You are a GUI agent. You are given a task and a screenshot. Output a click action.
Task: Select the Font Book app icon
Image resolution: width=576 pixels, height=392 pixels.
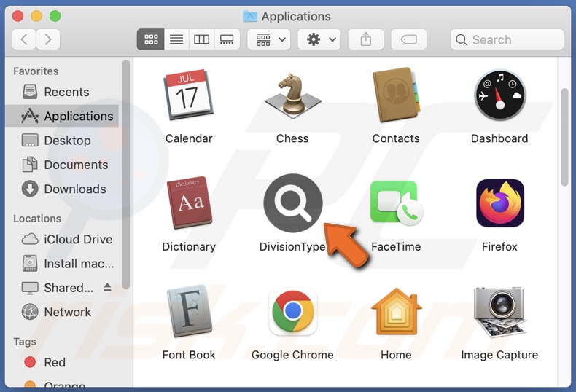click(x=189, y=311)
